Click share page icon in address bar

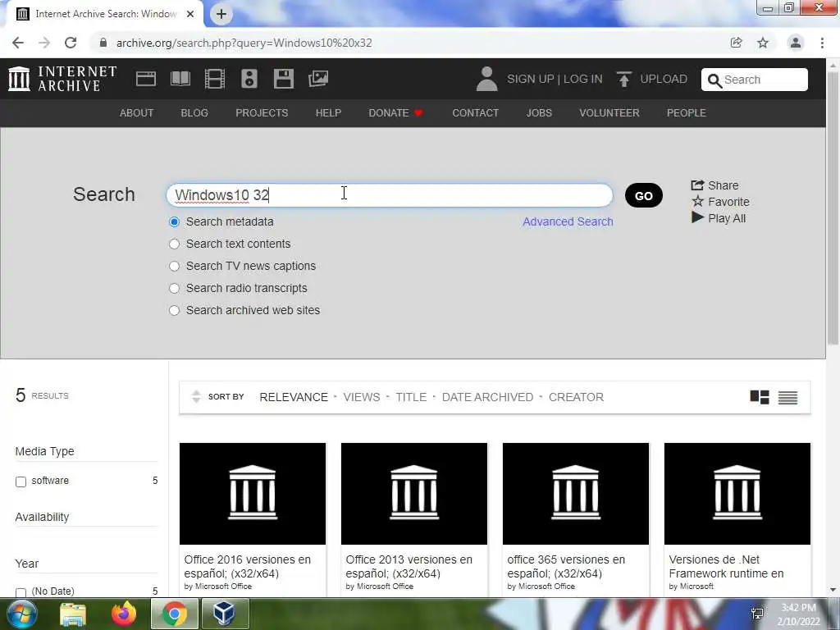point(736,43)
